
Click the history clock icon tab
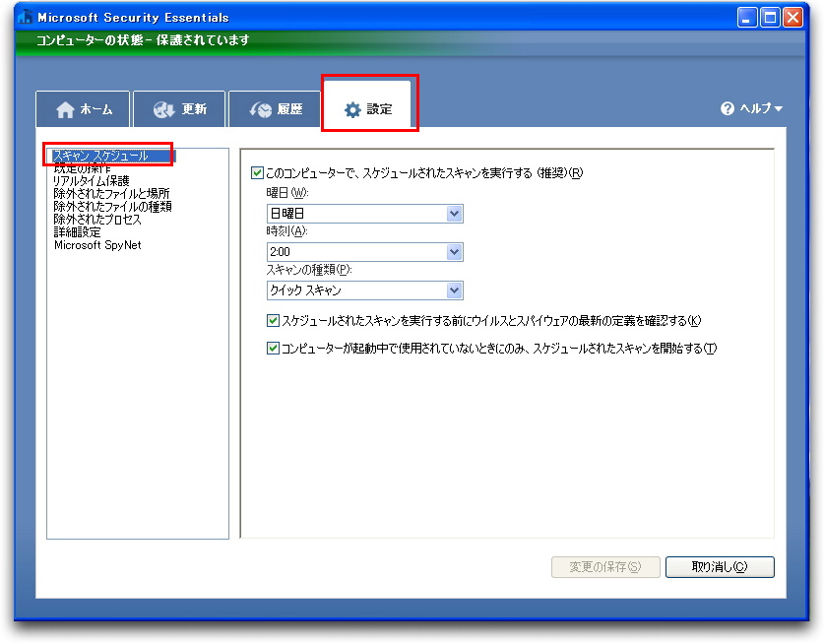[x=261, y=109]
